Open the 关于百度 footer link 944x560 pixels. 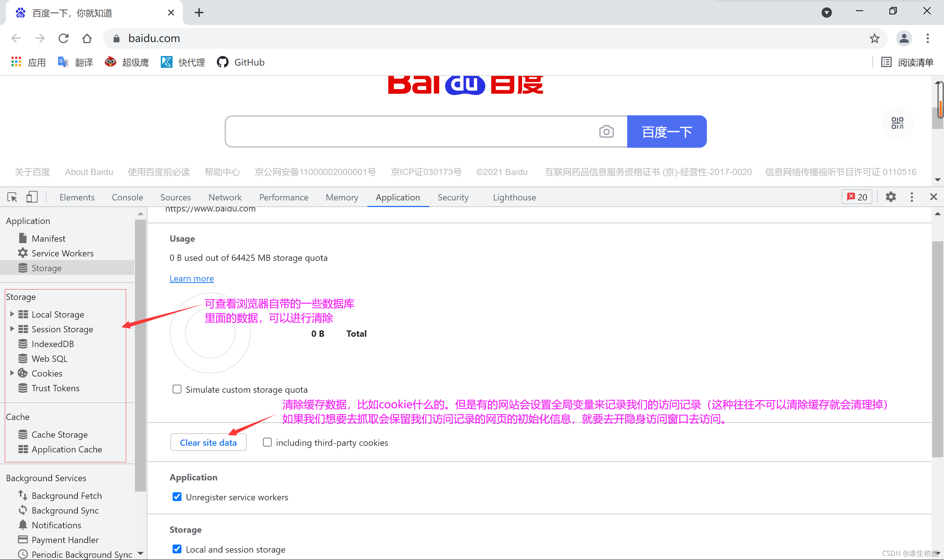click(32, 172)
